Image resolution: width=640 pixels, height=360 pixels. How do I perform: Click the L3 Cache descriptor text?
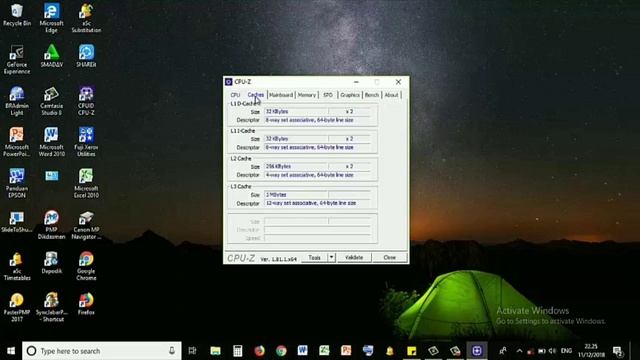coord(311,203)
